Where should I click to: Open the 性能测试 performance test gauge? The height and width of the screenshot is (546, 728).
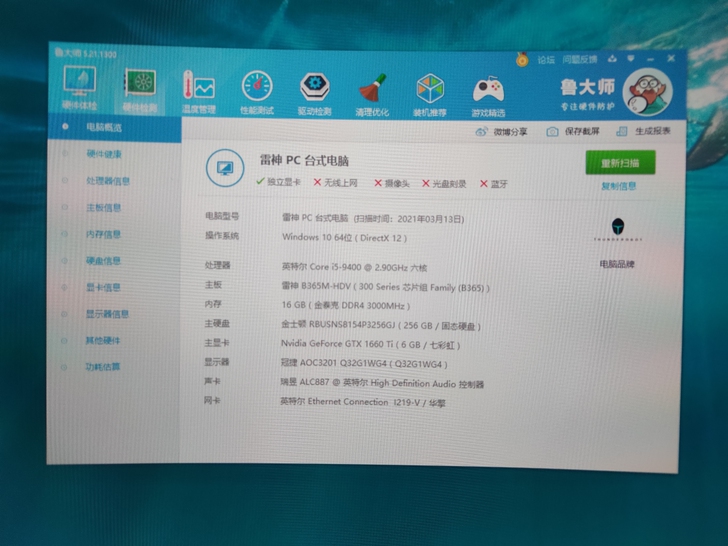click(257, 92)
